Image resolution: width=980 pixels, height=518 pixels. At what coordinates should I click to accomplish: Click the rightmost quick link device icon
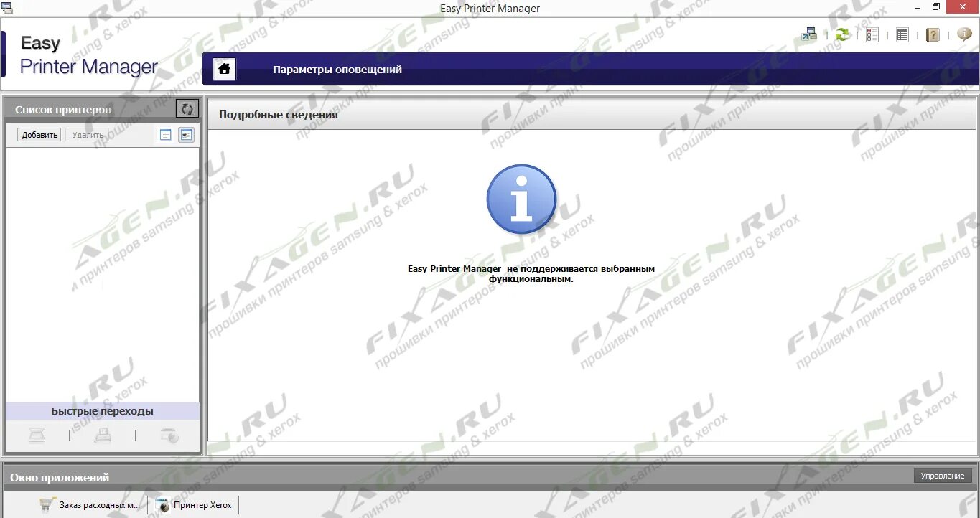169,435
